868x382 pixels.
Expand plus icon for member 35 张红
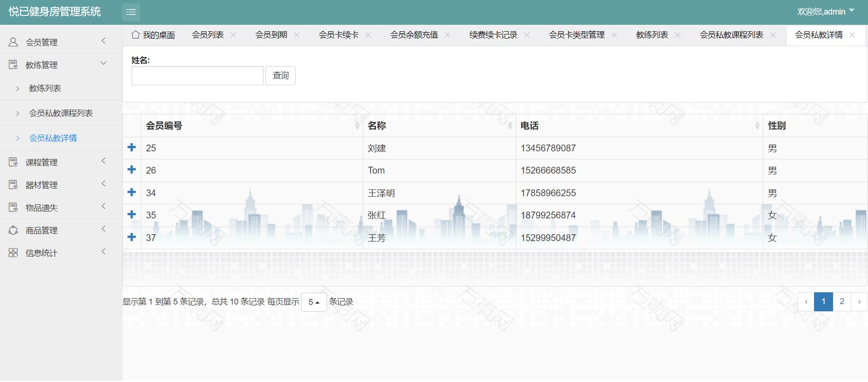[x=132, y=214]
